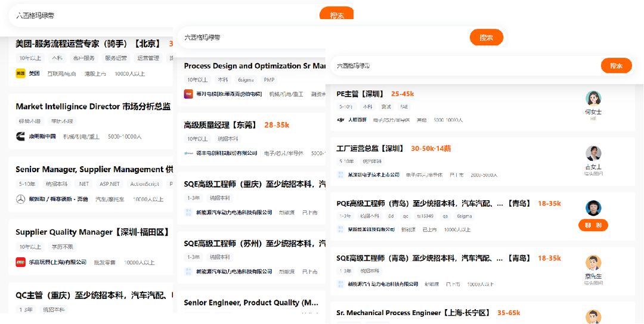Click the ts16949 tag in PQE card
The width and height of the screenshot is (644, 324).
point(426,216)
